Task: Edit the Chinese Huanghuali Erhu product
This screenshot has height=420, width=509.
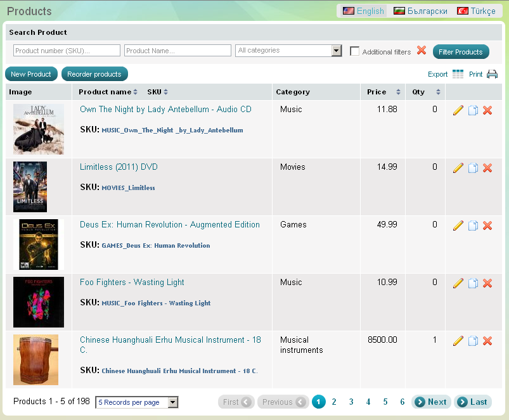Action: coord(458,341)
